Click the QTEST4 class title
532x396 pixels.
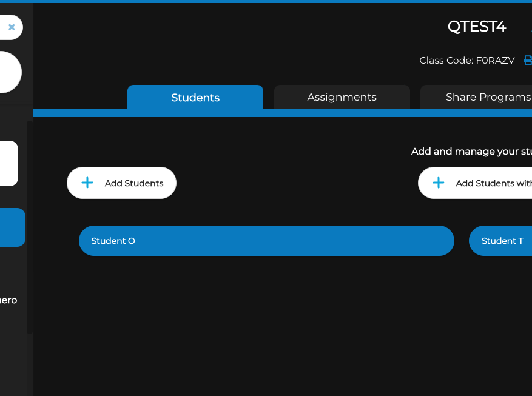476,27
